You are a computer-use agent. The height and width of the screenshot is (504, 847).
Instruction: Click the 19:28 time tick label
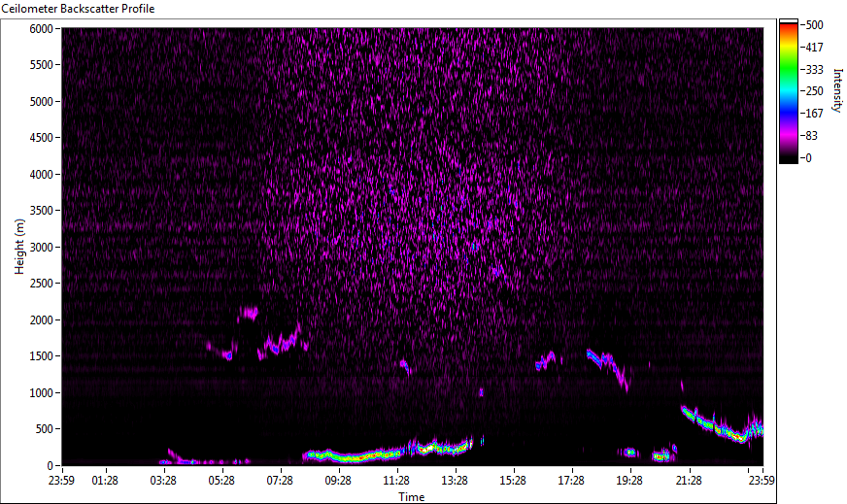(629, 481)
